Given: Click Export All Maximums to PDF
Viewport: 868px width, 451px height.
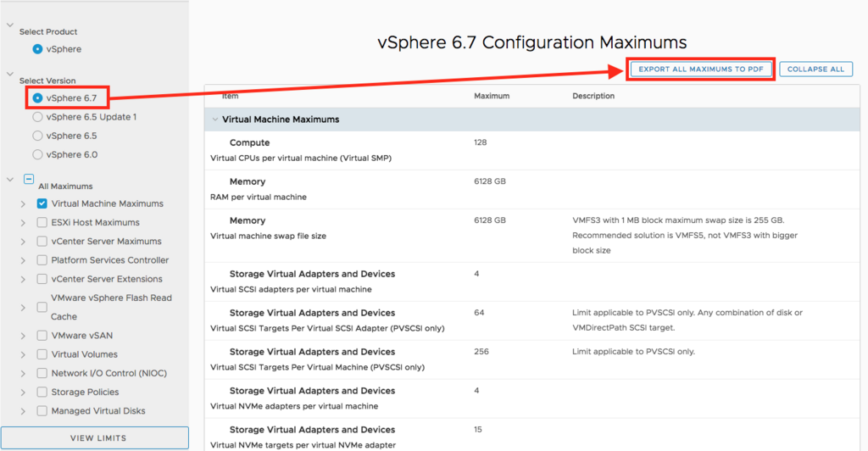Looking at the screenshot, I should coord(701,70).
